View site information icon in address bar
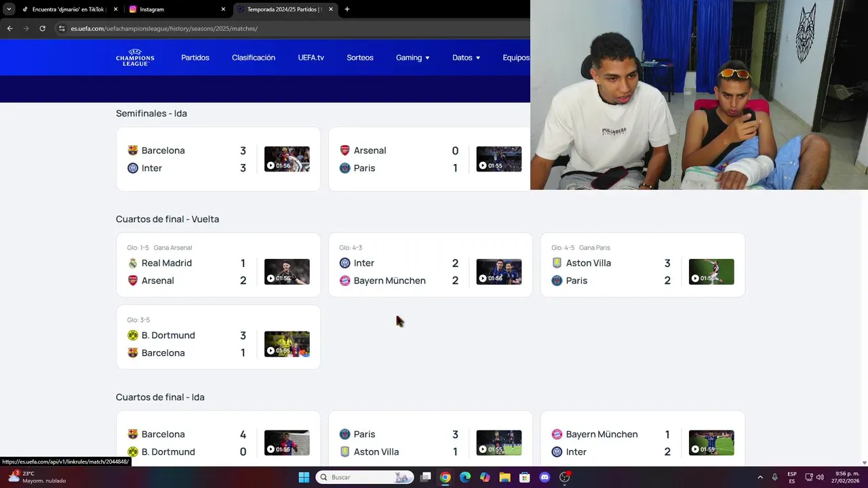 pyautogui.click(x=62, y=28)
